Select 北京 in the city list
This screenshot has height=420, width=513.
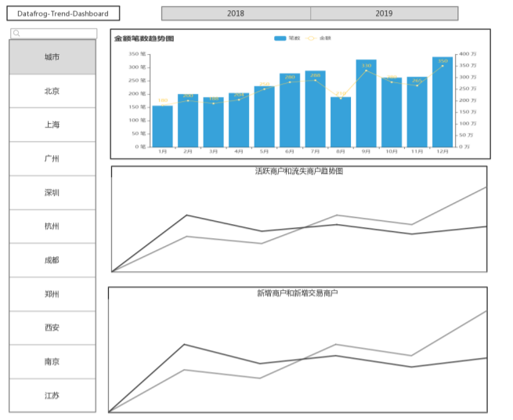click(52, 91)
